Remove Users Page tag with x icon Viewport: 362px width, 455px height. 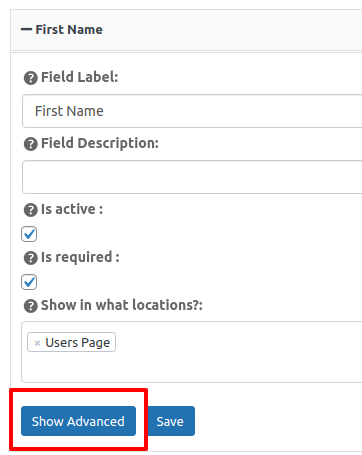(37, 343)
